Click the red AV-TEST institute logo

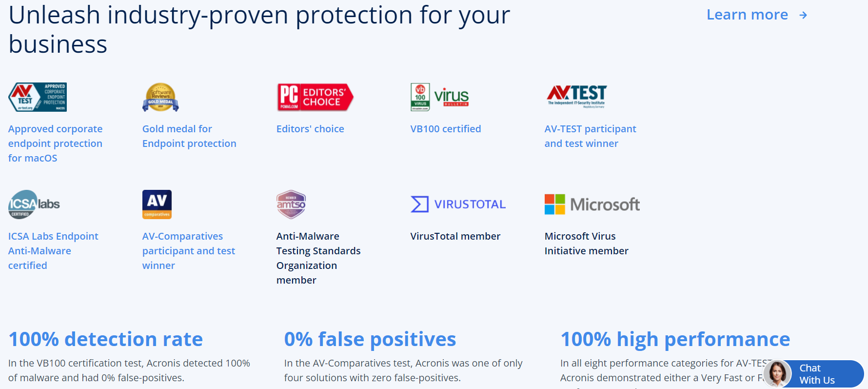click(576, 96)
